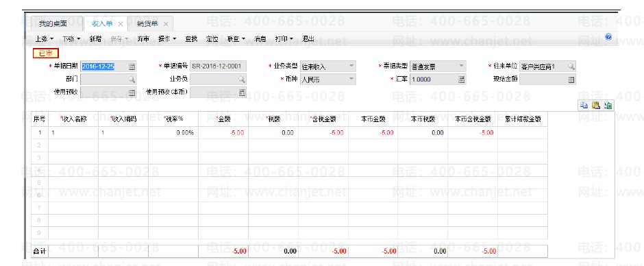The width and height of the screenshot is (644, 266).
Task: Click the 收入名称 column header
Action: click(73, 119)
